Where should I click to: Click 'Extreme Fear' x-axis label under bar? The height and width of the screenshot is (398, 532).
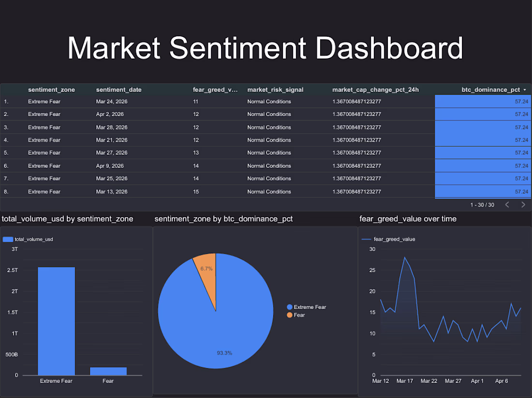(56, 381)
